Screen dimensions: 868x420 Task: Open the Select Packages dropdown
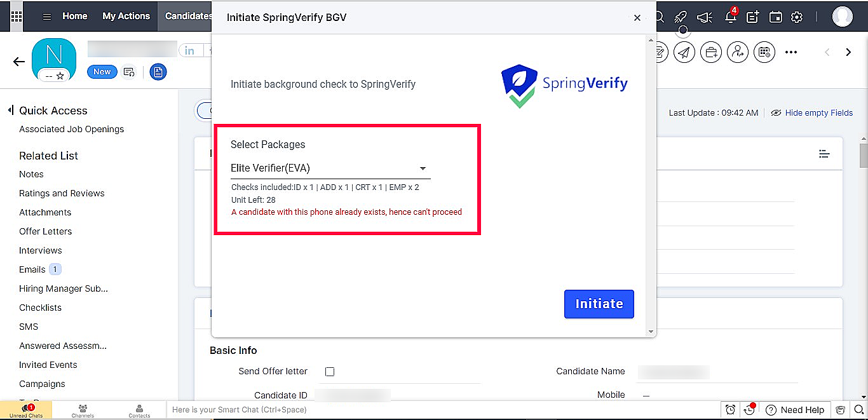click(330, 168)
